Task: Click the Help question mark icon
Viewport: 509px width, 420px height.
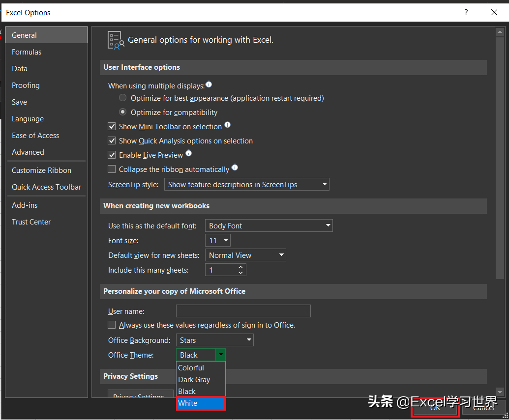Action: click(466, 12)
